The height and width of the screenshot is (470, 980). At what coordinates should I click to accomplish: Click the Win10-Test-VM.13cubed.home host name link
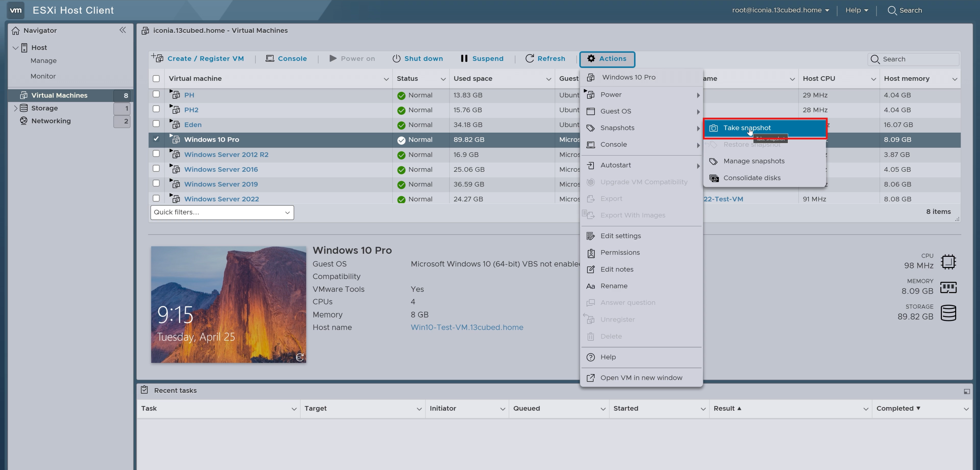pos(467,327)
